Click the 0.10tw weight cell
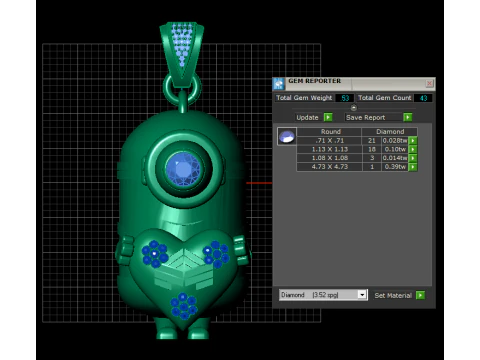Viewport: 480px width, 360px height. pyautogui.click(x=395, y=149)
